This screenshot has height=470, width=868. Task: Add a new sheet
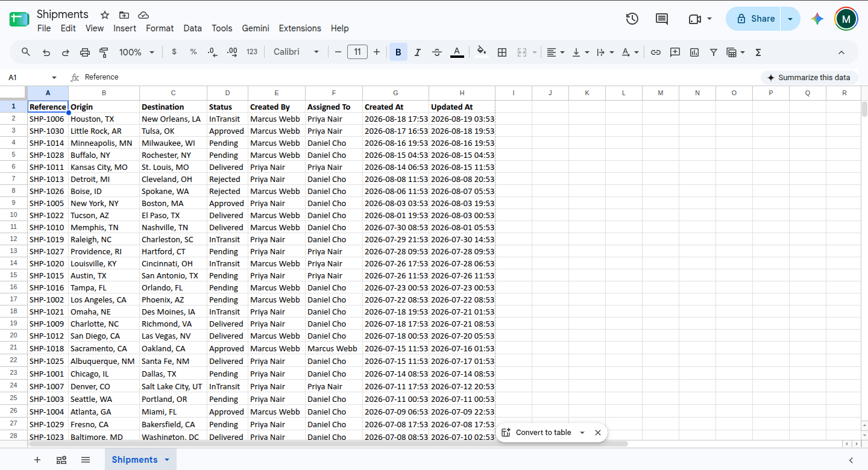pyautogui.click(x=37, y=460)
